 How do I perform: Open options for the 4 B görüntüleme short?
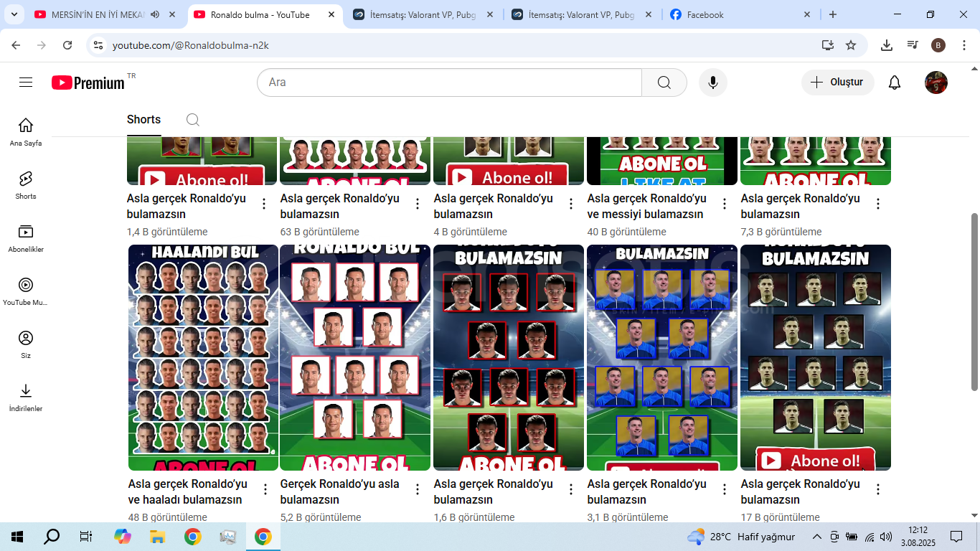click(x=571, y=204)
